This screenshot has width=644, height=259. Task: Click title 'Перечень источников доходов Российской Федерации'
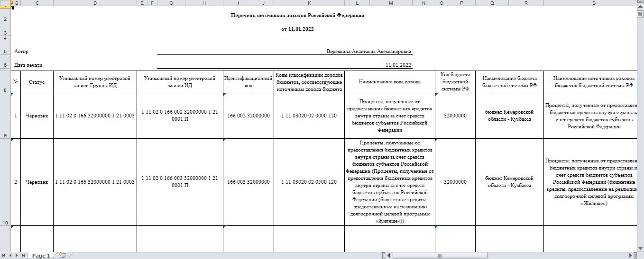tap(297, 15)
